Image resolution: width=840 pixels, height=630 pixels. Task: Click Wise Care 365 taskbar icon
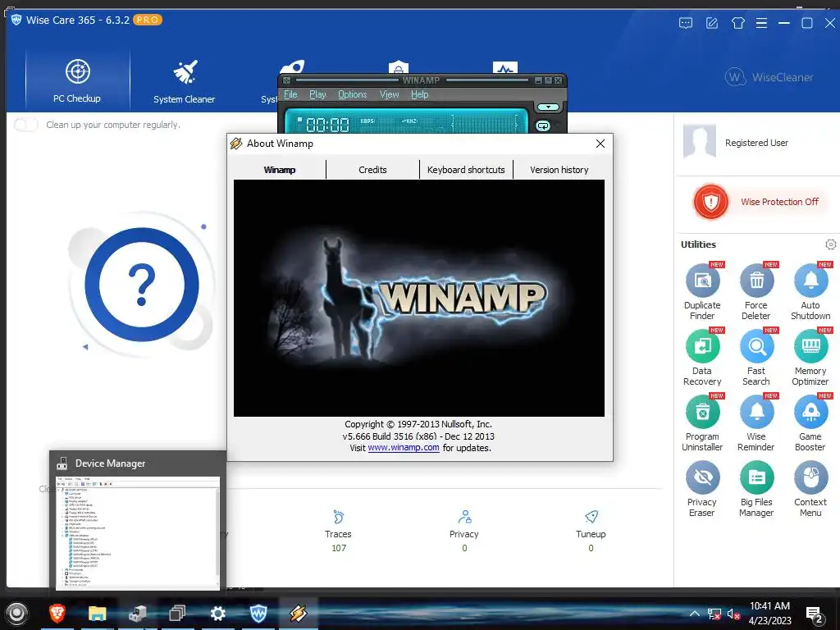click(258, 613)
